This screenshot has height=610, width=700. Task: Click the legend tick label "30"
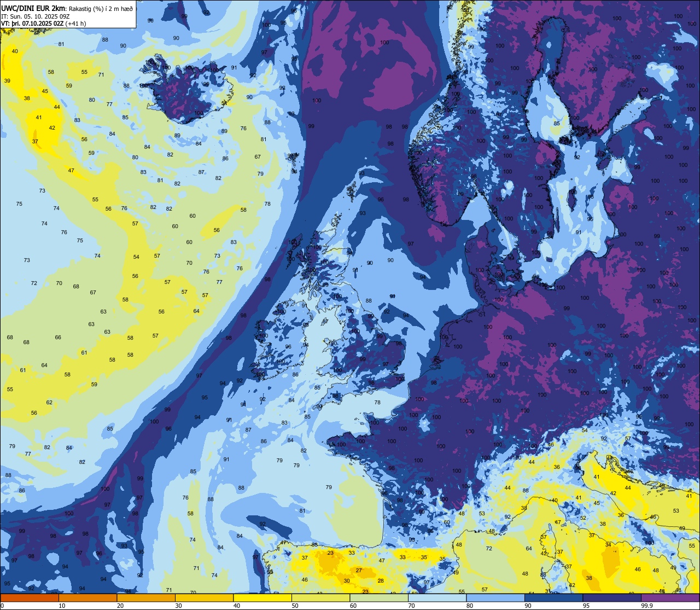pos(178,606)
